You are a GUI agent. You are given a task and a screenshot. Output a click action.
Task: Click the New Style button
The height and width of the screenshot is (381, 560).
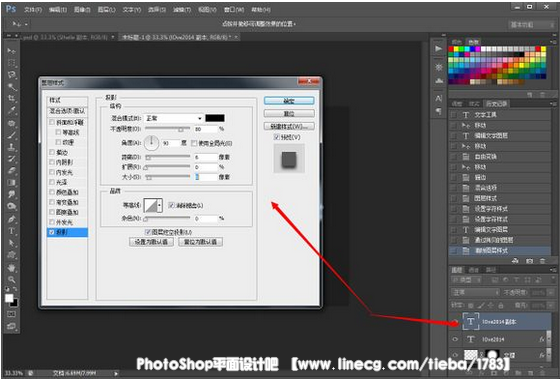pos(289,126)
